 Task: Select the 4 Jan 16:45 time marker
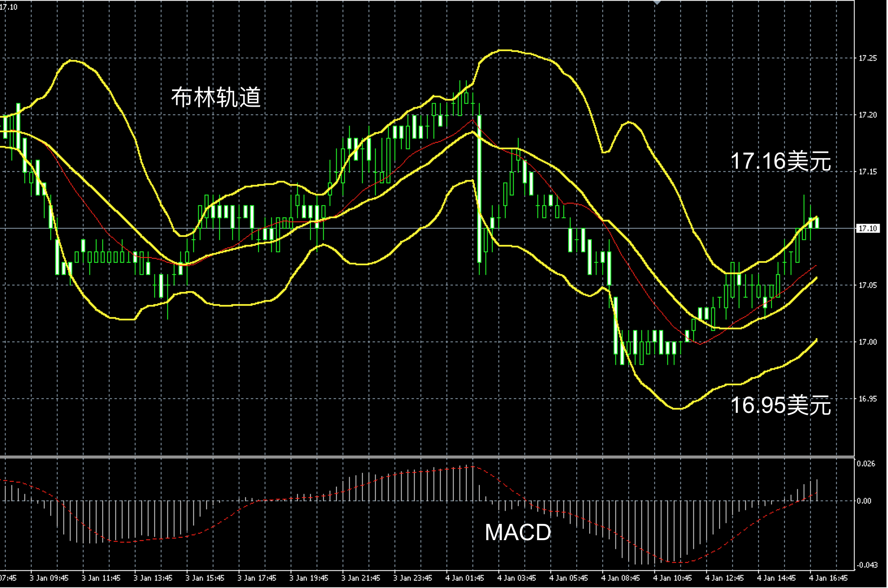(828, 578)
